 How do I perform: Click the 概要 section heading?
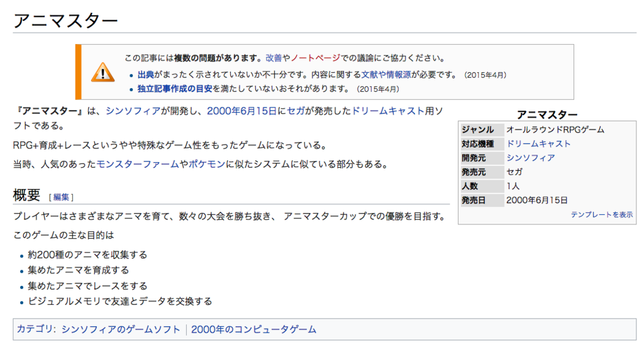(26, 195)
